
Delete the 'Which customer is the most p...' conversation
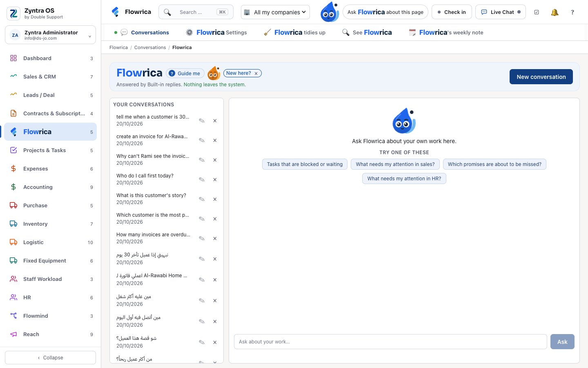(x=215, y=219)
